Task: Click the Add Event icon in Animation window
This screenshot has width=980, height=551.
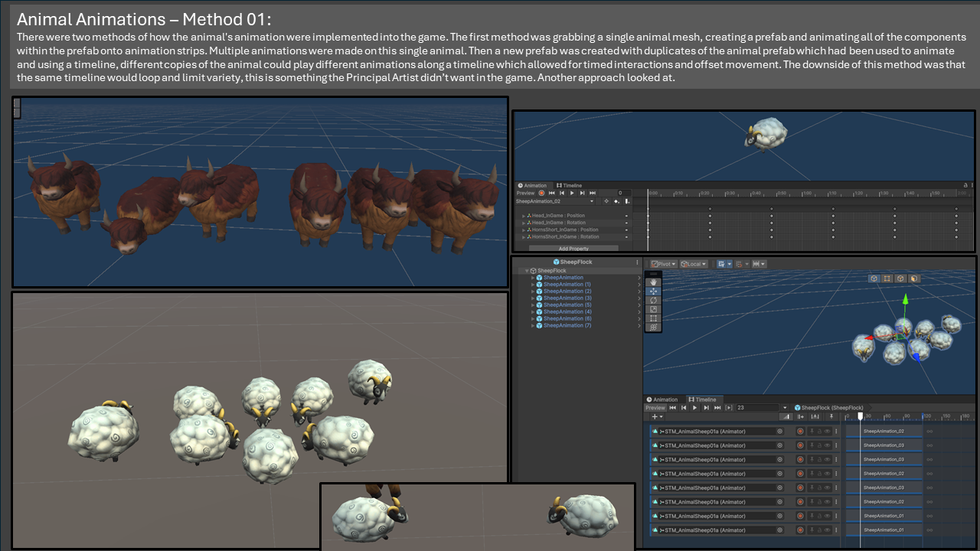Action: pos(628,201)
